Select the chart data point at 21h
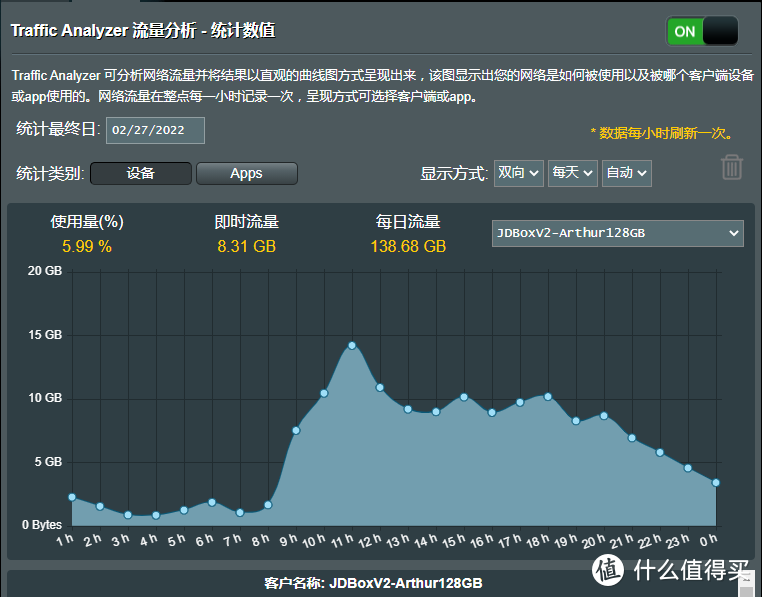This screenshot has height=597, width=762. [632, 438]
